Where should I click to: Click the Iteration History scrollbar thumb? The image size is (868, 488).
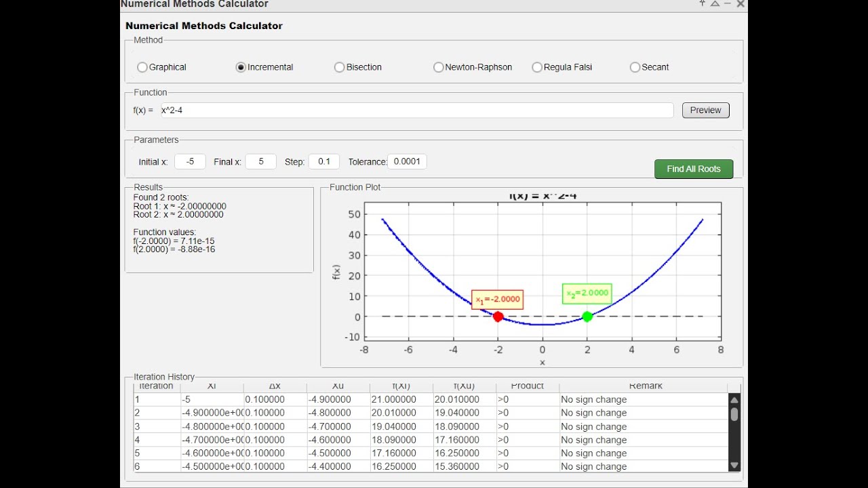(x=734, y=414)
